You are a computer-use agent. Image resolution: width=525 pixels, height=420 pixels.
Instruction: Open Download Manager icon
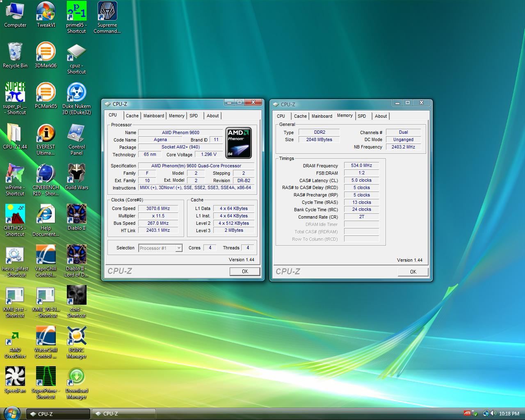pos(76,383)
